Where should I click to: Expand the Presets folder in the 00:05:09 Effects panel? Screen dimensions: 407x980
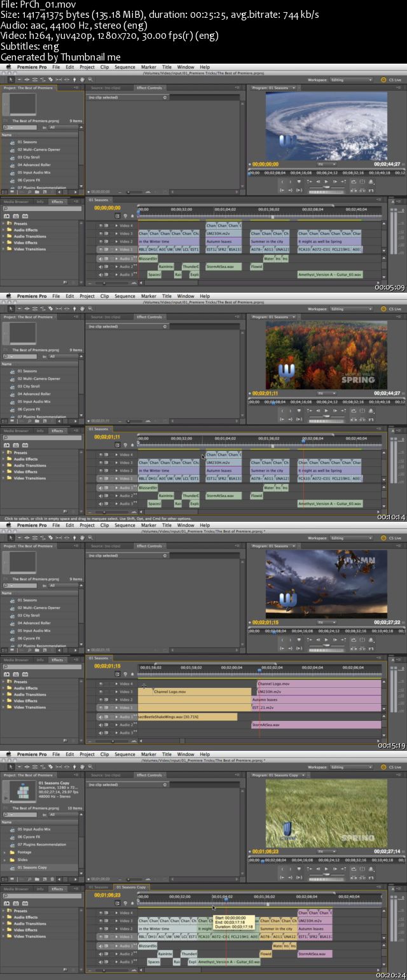[3, 223]
